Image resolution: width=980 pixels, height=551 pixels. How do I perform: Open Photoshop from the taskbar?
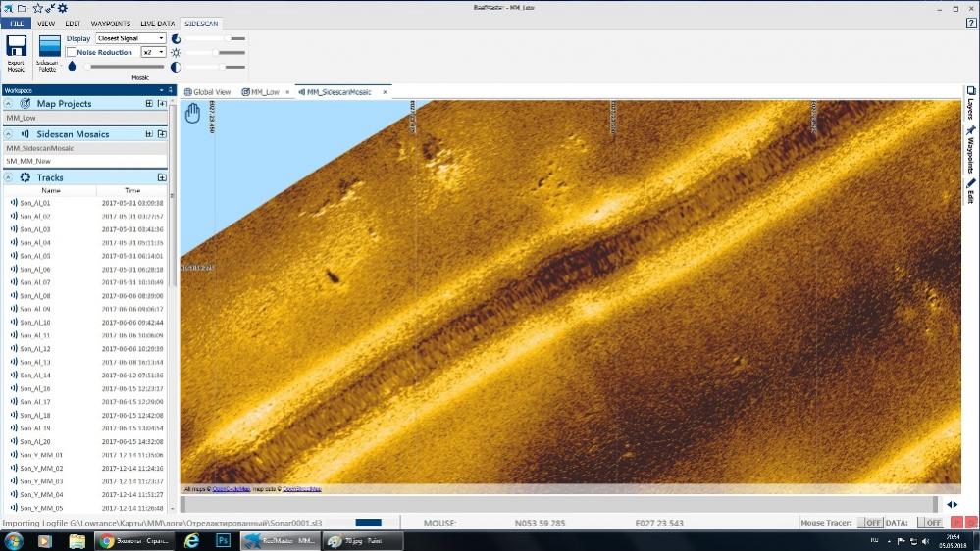pos(223,540)
